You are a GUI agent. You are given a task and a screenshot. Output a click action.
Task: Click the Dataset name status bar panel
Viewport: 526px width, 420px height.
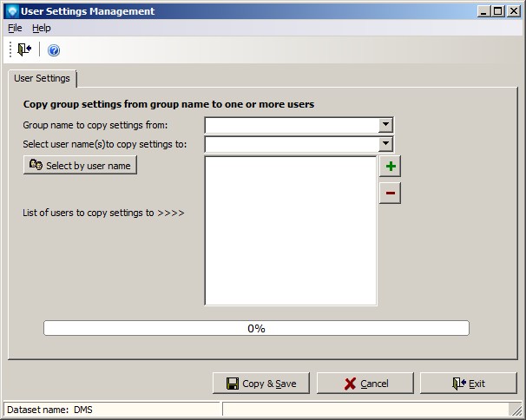113,409
